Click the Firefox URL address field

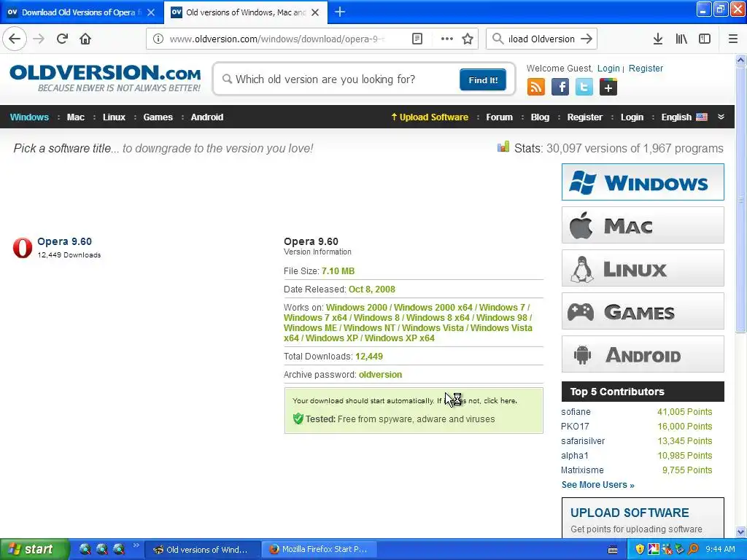(x=276, y=39)
